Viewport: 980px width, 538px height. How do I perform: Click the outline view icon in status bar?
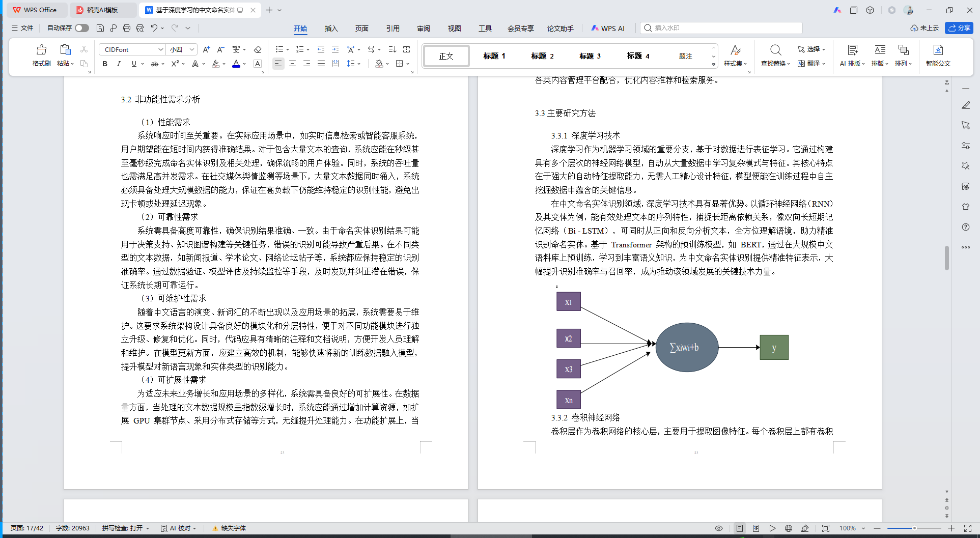point(756,528)
